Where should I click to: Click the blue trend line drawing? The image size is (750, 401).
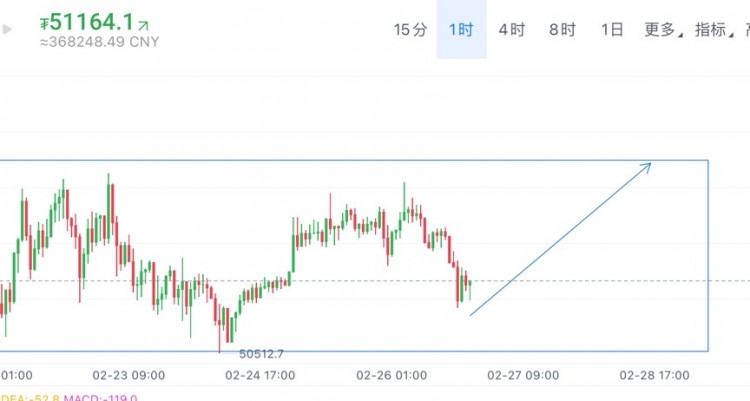pyautogui.click(x=560, y=239)
